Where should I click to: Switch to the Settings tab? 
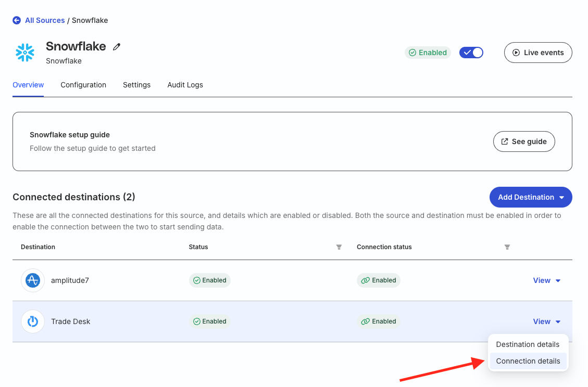click(136, 85)
